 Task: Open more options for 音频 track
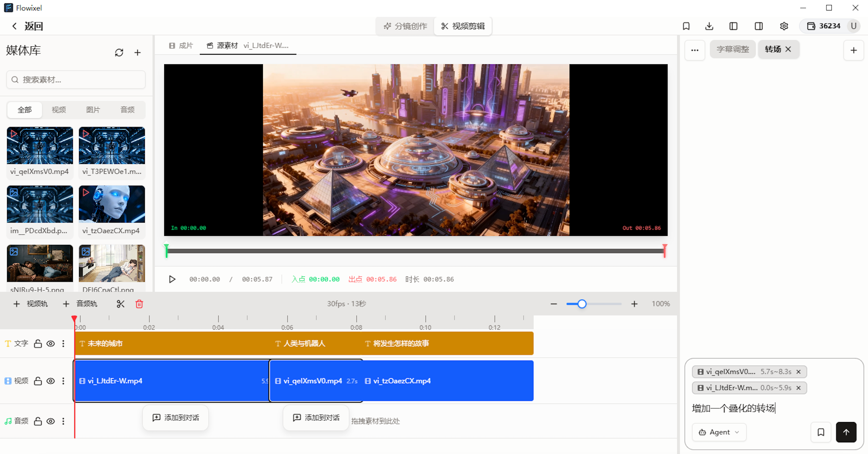63,421
